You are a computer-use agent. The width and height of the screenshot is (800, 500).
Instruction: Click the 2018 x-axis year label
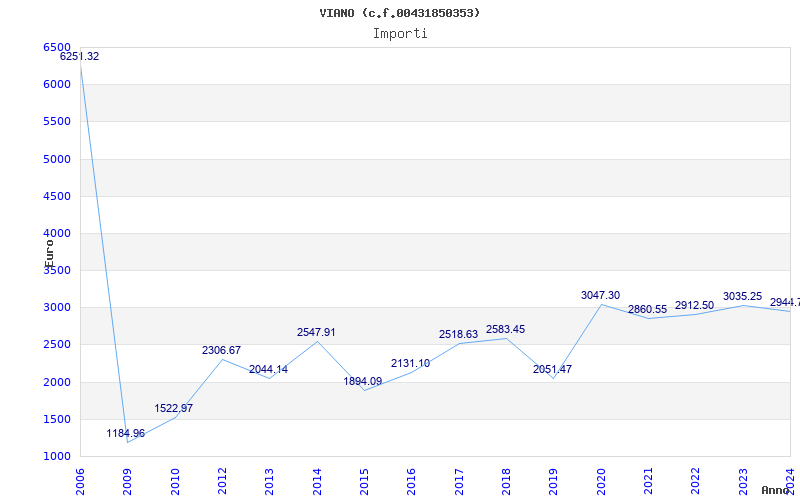[x=506, y=482]
